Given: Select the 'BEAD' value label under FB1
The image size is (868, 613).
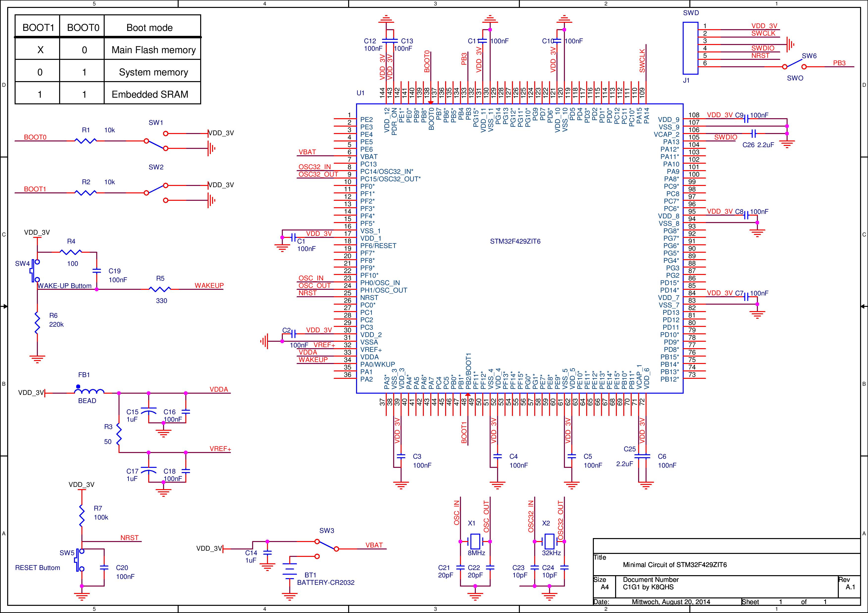Looking at the screenshot, I should click(87, 401).
